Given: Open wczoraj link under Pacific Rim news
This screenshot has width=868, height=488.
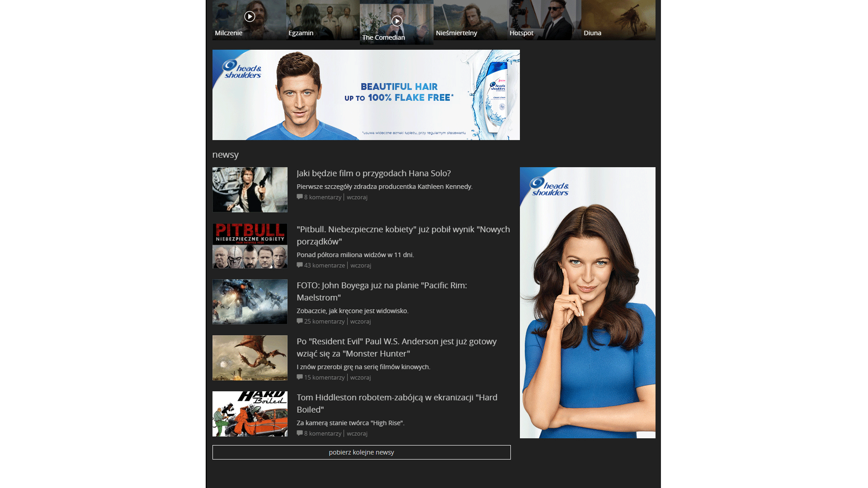Looking at the screenshot, I should [360, 321].
